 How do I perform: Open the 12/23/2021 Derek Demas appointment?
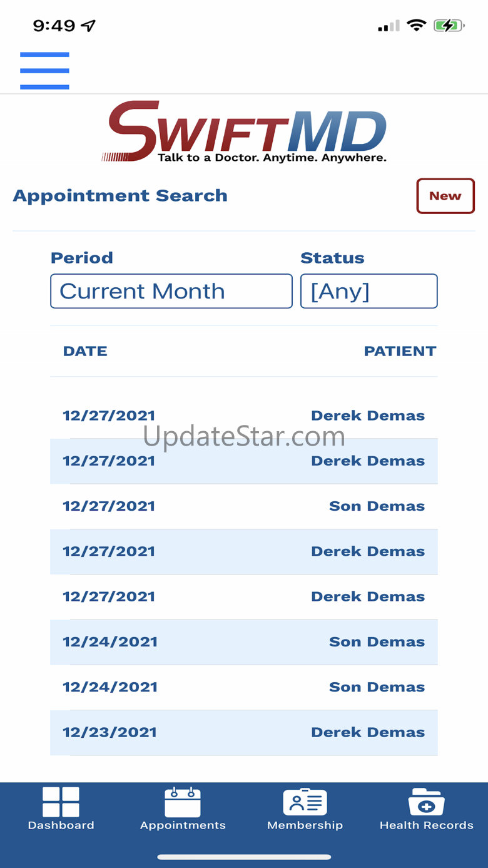pyautogui.click(x=244, y=732)
